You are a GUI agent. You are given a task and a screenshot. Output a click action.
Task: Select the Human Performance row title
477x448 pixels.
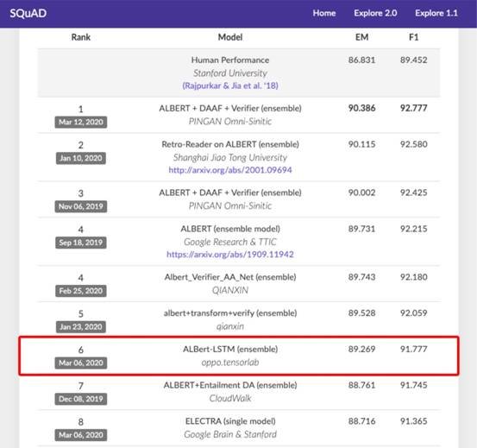click(x=230, y=60)
